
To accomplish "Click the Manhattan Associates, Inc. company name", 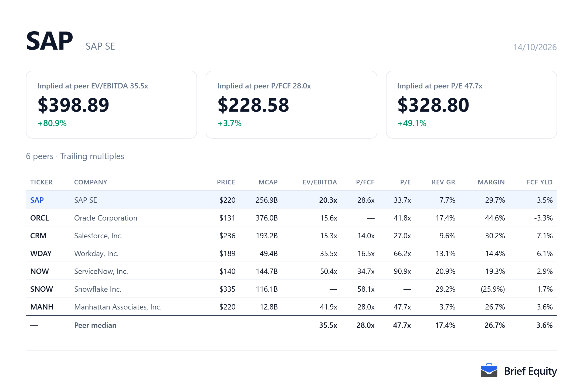I will [118, 307].
